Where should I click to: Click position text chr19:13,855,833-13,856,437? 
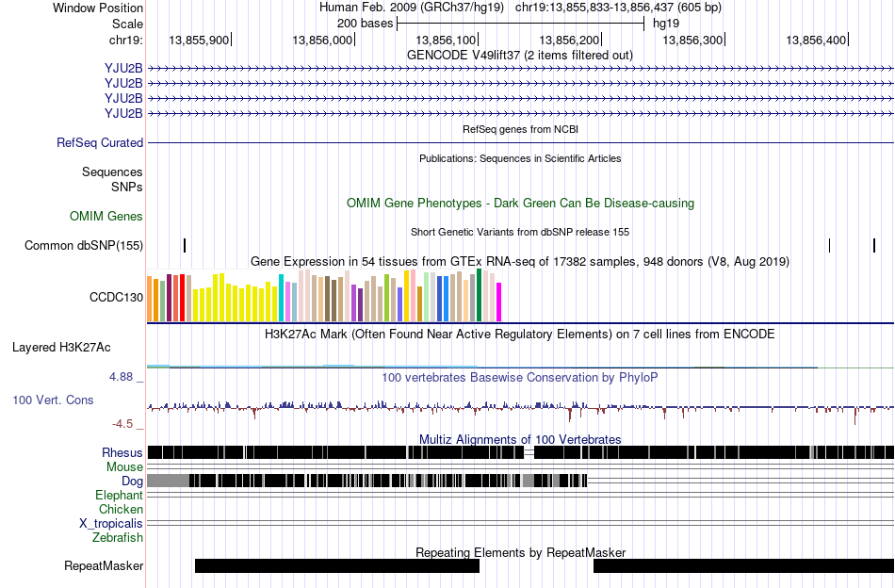point(618,8)
